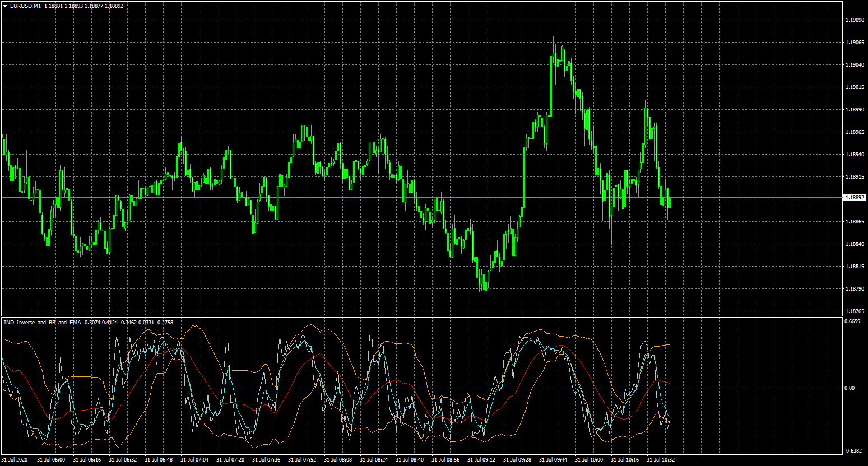Click the 31 Jul 08:24 time label
Screen dimensions: 868x466
374,460
